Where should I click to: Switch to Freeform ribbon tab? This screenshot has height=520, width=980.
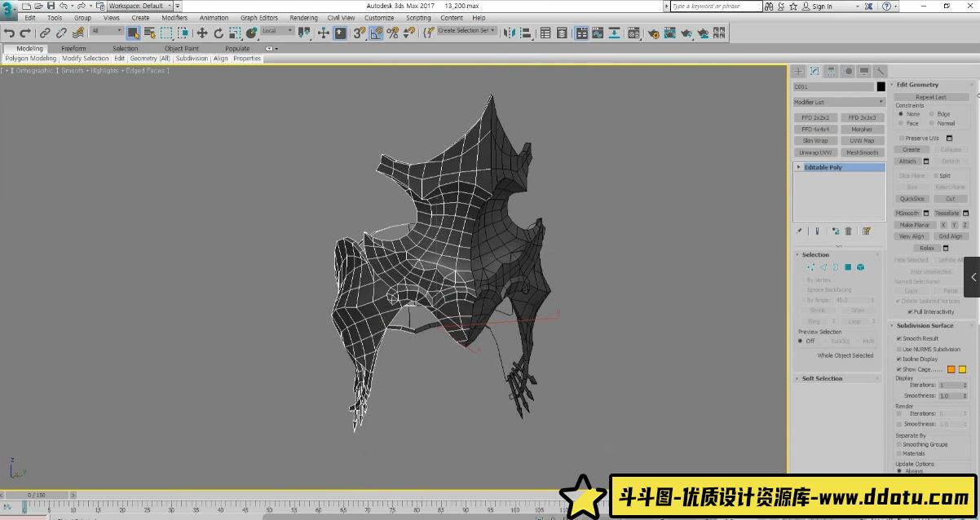pos(73,48)
